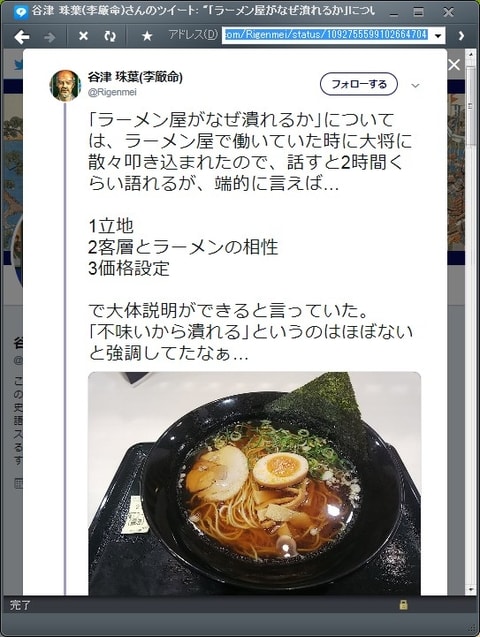The width and height of the screenshot is (480, 637).
Task: Open favorites with the star icon
Action: click(x=147, y=37)
